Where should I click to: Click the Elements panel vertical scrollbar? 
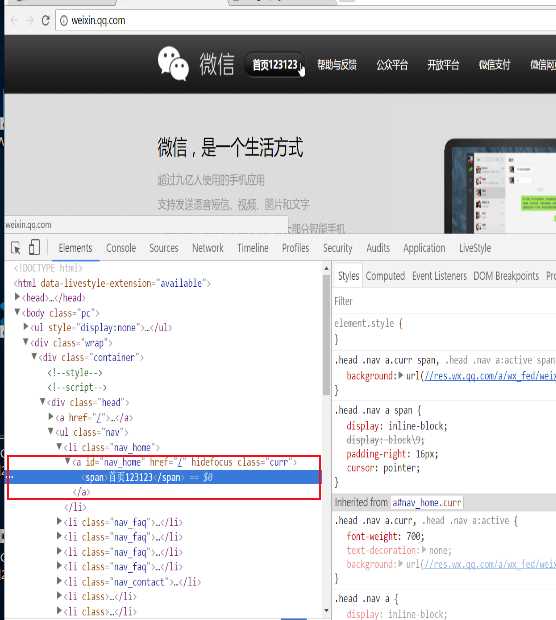326,335
